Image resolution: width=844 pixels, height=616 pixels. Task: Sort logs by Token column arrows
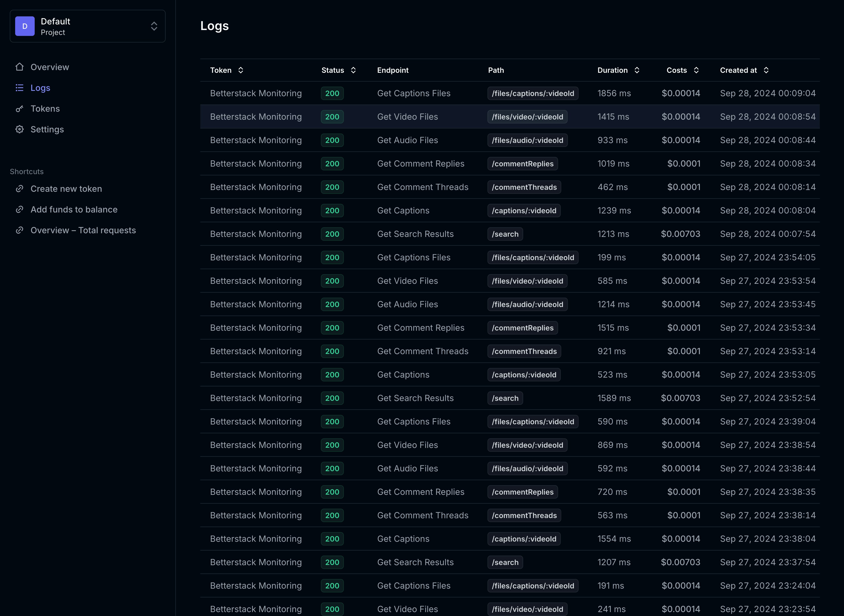tap(241, 70)
